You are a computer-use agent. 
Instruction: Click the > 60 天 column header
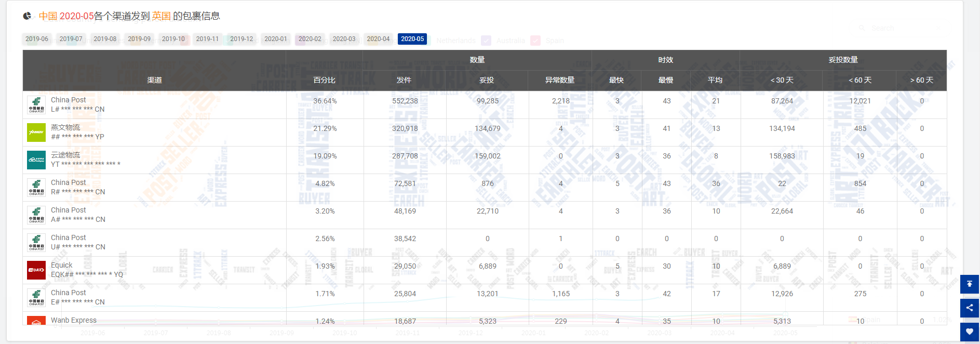922,80
